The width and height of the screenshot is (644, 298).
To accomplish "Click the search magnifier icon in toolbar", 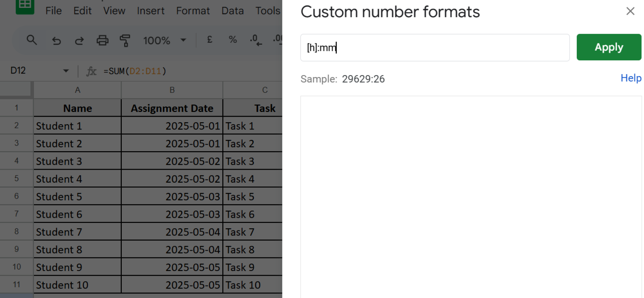I will 31,40.
